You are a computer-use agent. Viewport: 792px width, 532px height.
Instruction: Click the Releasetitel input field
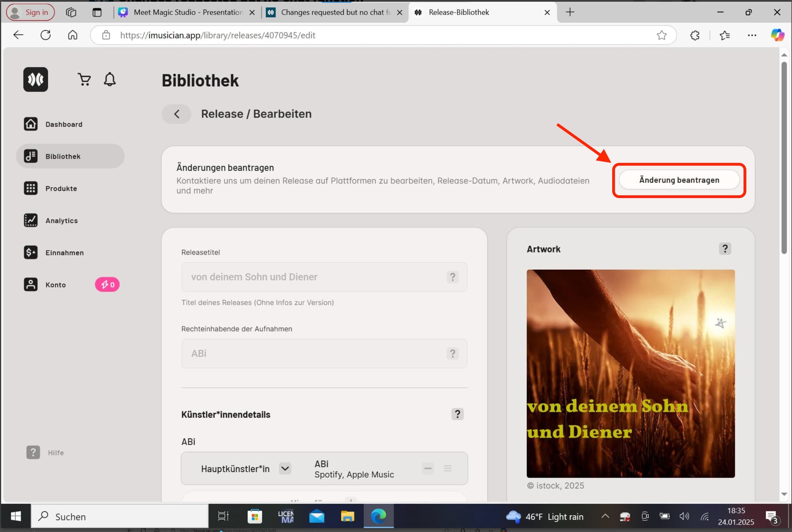(324, 277)
